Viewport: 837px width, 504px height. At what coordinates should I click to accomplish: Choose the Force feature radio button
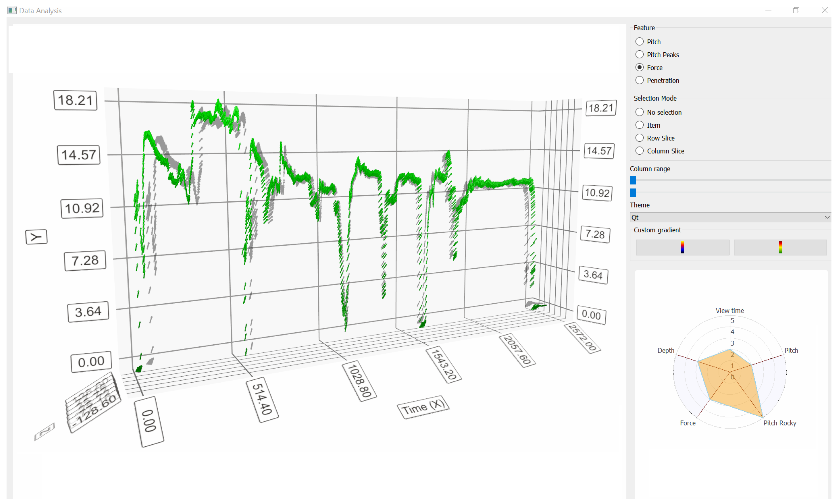click(x=640, y=67)
